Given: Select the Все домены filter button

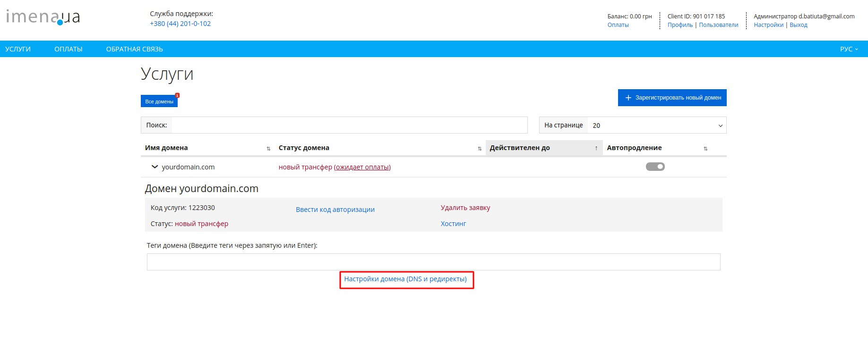Looking at the screenshot, I should 159,101.
